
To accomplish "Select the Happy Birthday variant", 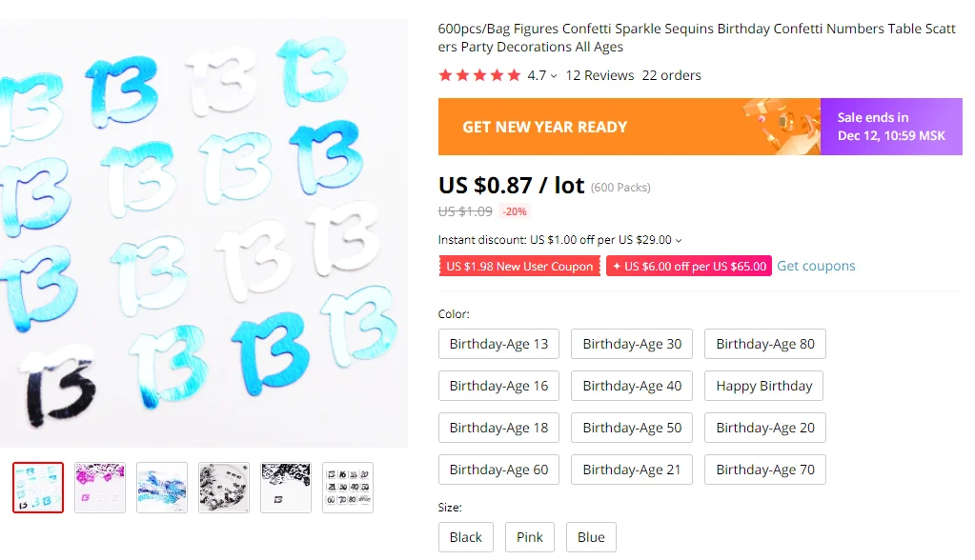I will pyautogui.click(x=763, y=386).
